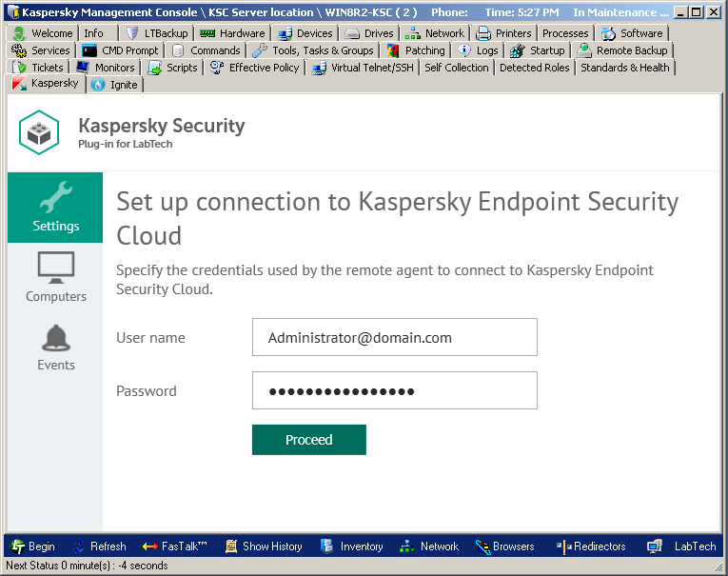Open Inventory in the bottom toolbar
This screenshot has width=728, height=576.
[x=352, y=546]
